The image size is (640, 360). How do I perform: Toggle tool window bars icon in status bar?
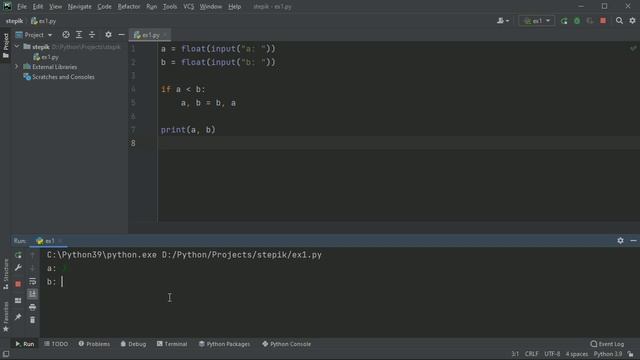click(6, 354)
